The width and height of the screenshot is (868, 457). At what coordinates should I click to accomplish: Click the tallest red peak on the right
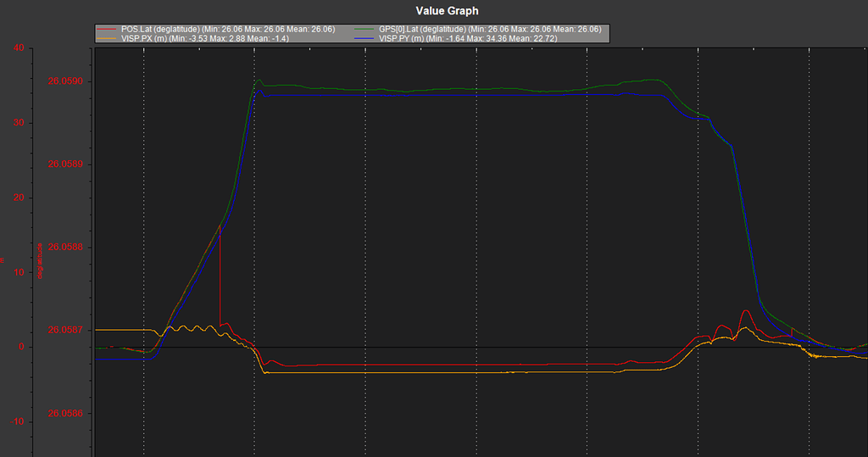[x=745, y=312]
